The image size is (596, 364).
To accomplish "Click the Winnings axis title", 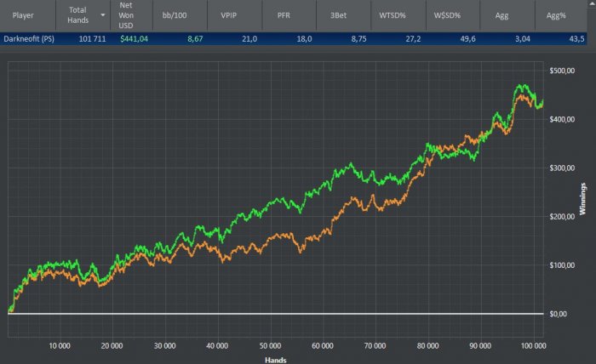I will [582, 199].
